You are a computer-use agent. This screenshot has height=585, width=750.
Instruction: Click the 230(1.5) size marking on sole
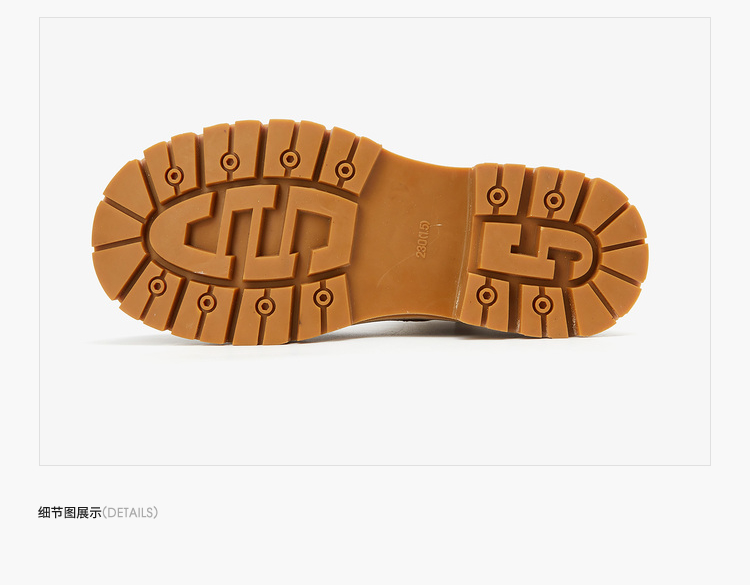pos(423,239)
